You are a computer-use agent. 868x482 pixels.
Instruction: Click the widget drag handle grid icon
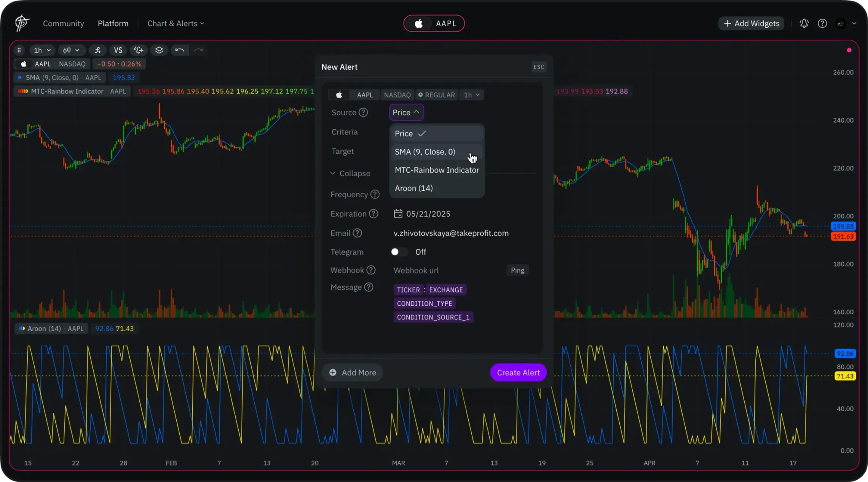(x=19, y=50)
